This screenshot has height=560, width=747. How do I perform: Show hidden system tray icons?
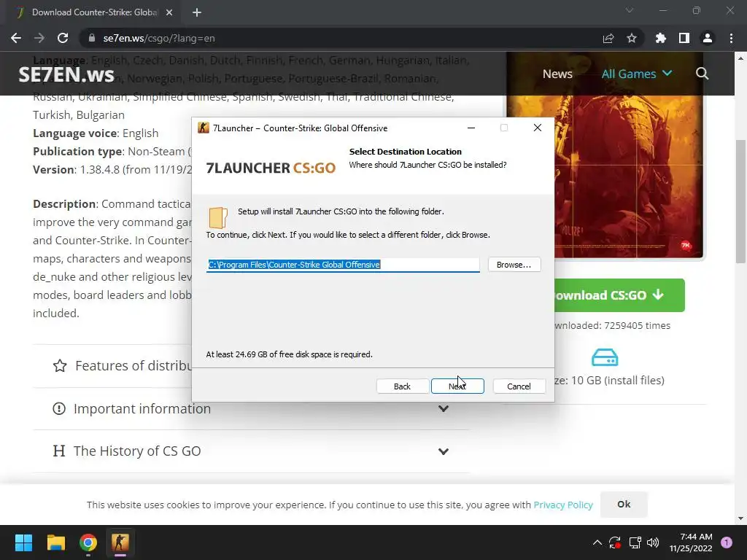tap(597, 542)
